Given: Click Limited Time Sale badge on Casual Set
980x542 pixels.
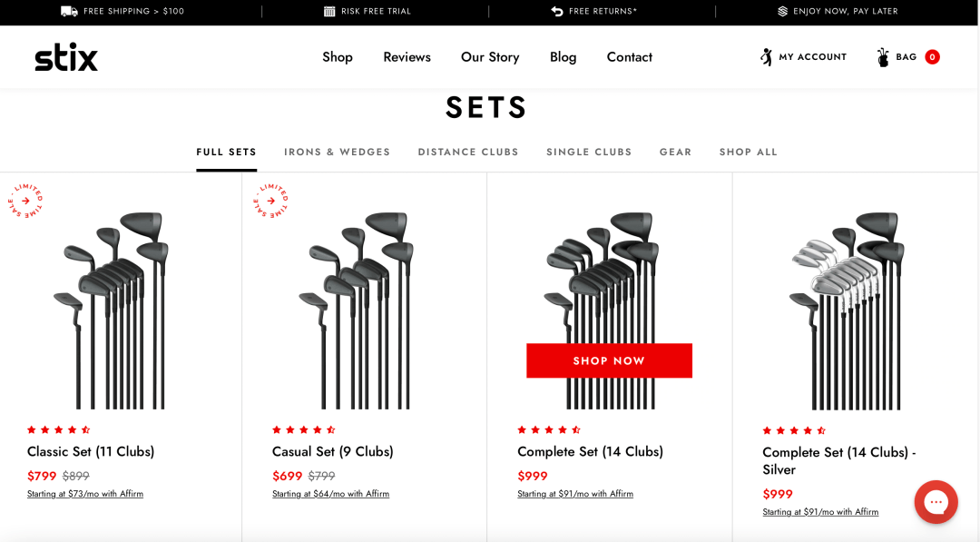Looking at the screenshot, I should coord(270,201).
